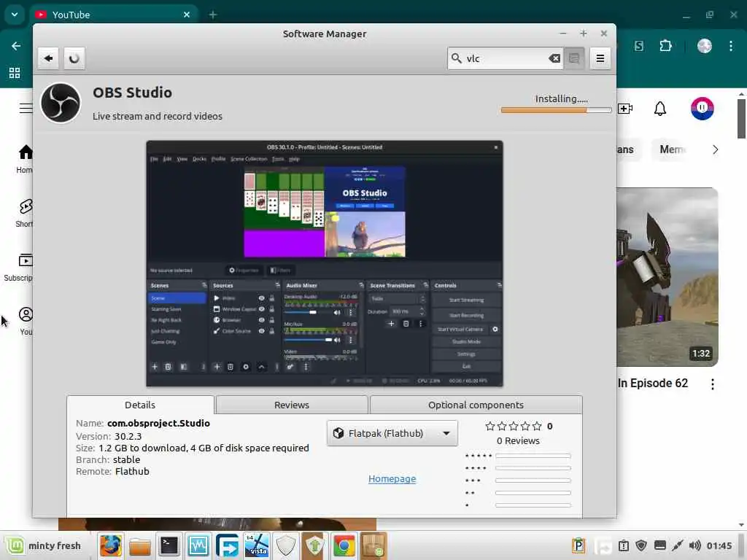This screenshot has height=560, width=747.
Task: Click the first rating star
Action: (490, 426)
